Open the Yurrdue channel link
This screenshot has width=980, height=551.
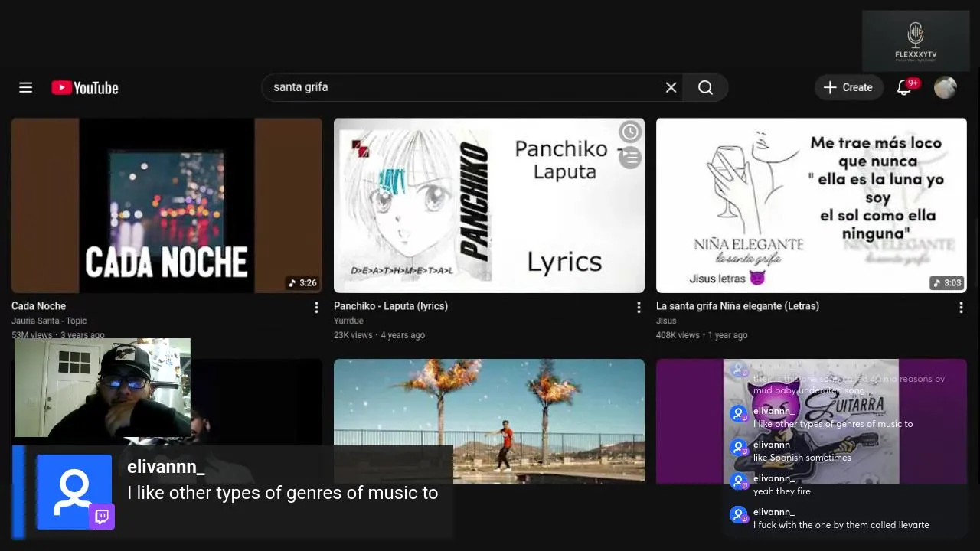348,321
